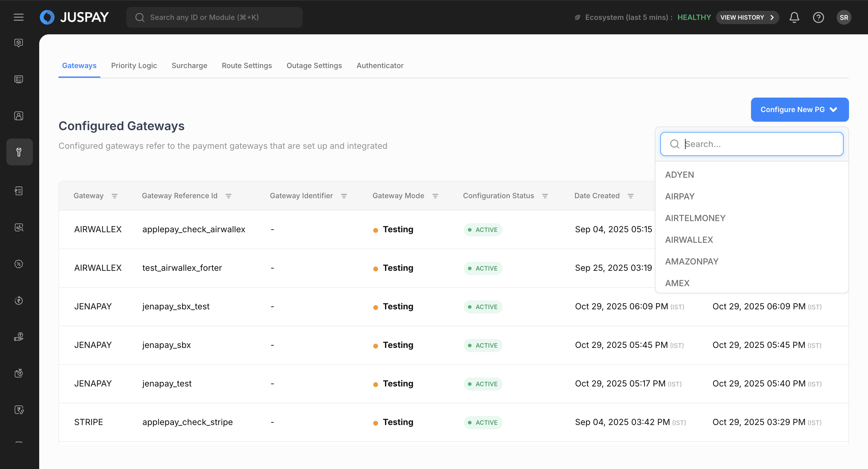
Task: Expand the Configure New PG dropdown
Action: pos(799,109)
